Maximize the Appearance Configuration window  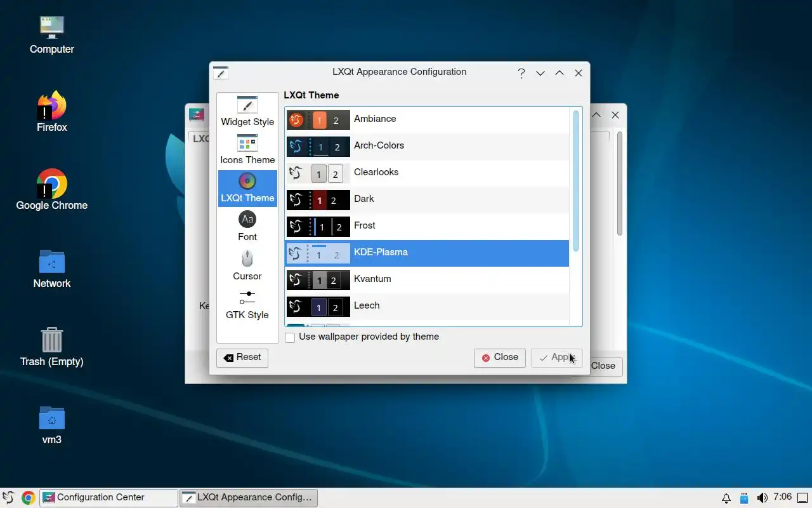point(560,73)
